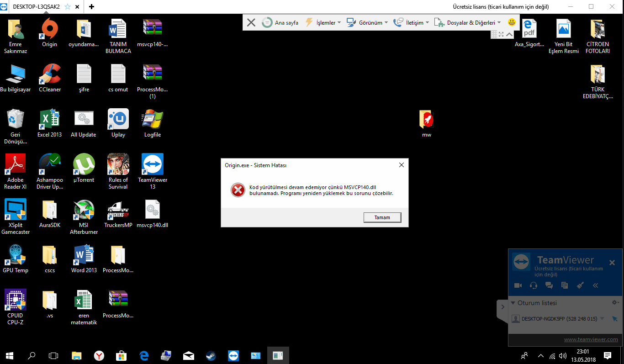Launch CPUID CPU-Z
The image size is (624, 364).
pyautogui.click(x=15, y=300)
